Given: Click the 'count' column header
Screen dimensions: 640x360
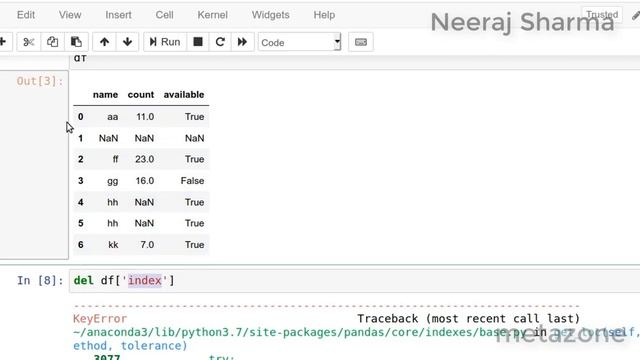Looking at the screenshot, I should [141, 95].
